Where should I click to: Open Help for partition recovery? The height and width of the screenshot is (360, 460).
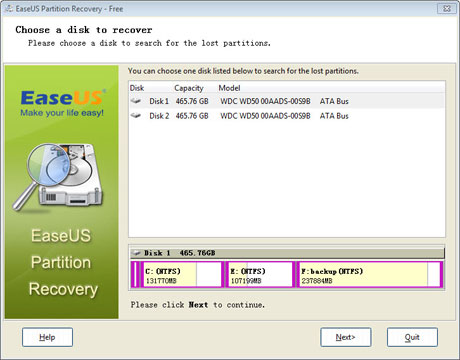(x=47, y=337)
